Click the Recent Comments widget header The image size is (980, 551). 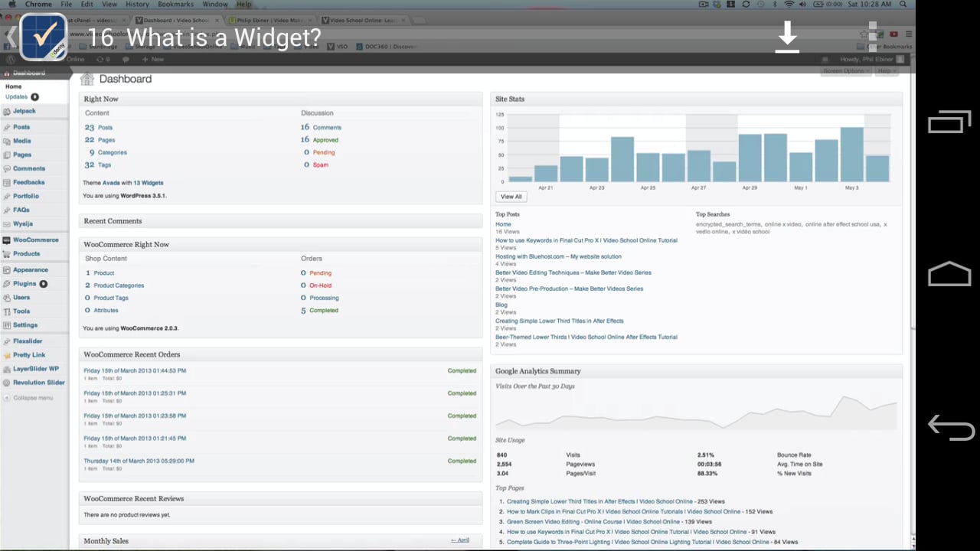pyautogui.click(x=280, y=221)
